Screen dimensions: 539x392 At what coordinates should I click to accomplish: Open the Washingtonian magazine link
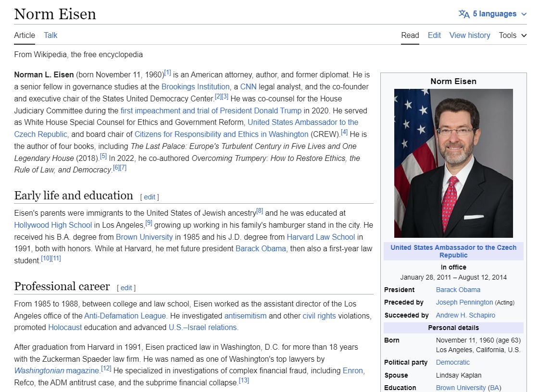[x=56, y=371]
